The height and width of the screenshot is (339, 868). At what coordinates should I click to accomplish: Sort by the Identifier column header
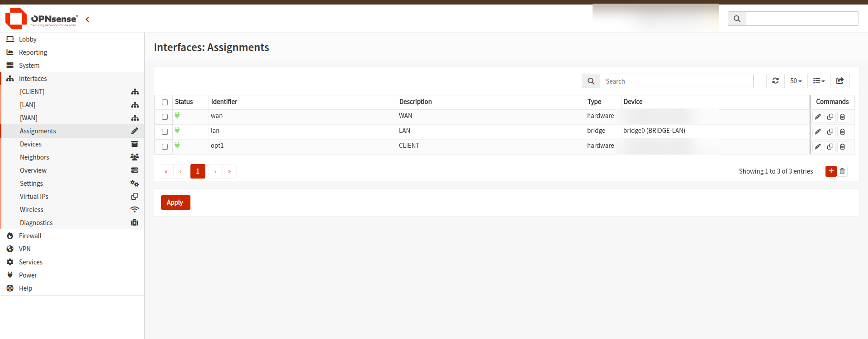coord(303,102)
